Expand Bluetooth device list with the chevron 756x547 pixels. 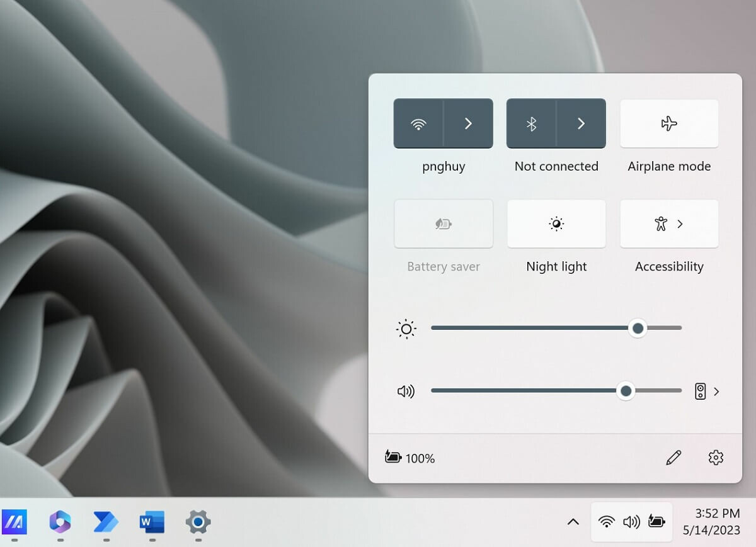coord(580,123)
